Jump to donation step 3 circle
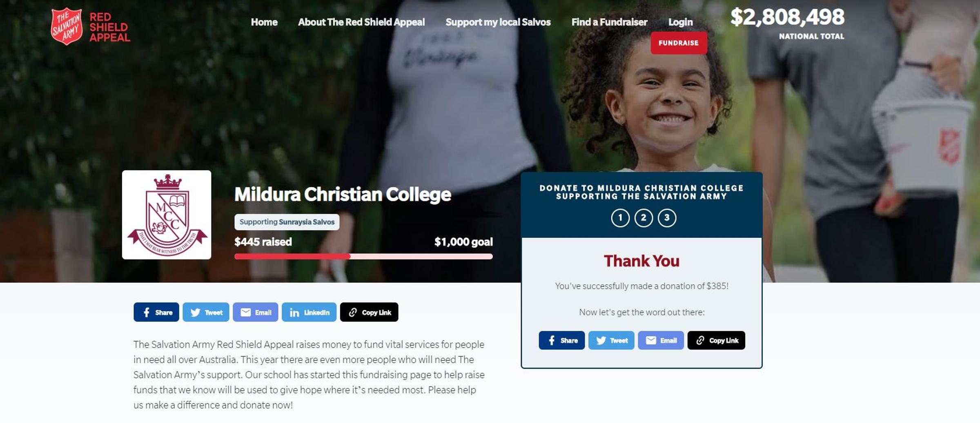The height and width of the screenshot is (423, 980). click(667, 218)
